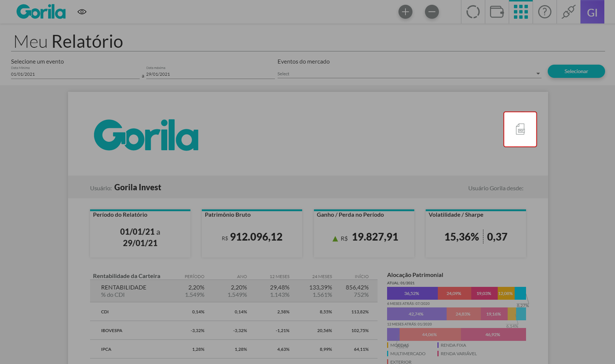Click Patrimônio Bruto value 912.096,12

[x=256, y=237]
